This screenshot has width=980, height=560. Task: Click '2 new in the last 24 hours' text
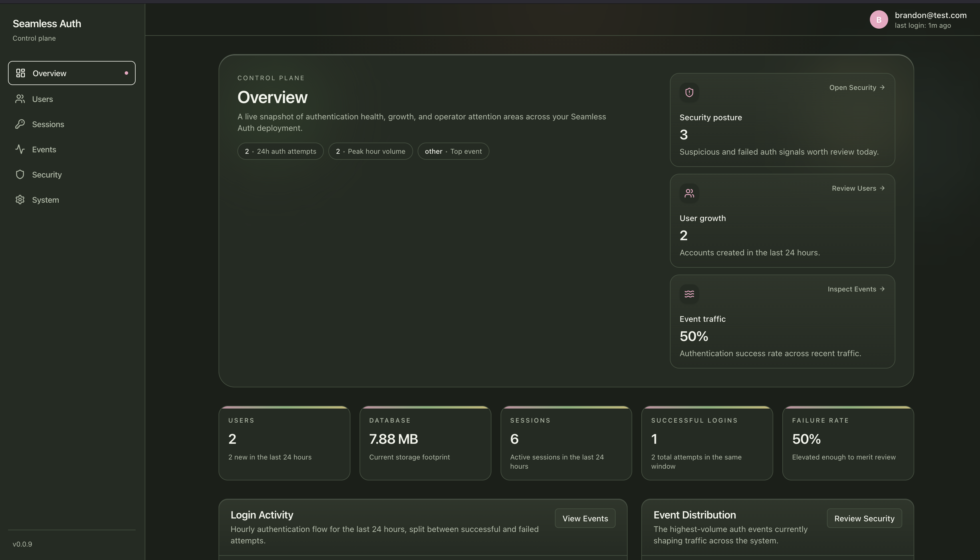tap(270, 457)
